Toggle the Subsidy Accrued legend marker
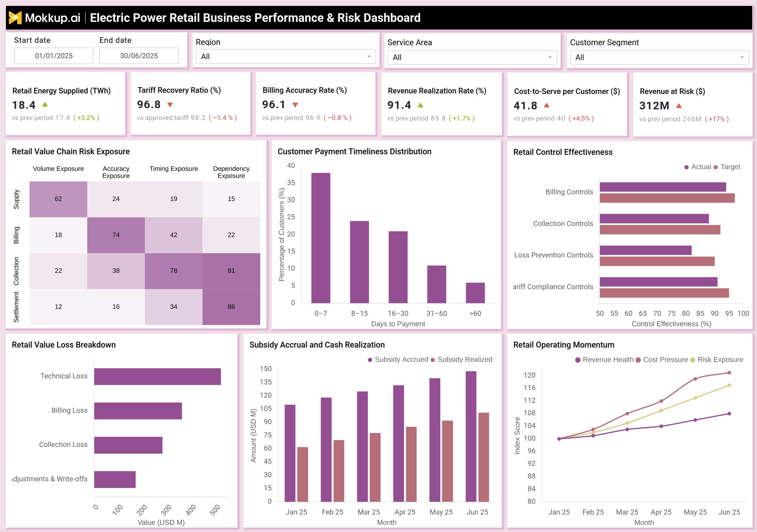757x532 pixels. pos(370,360)
